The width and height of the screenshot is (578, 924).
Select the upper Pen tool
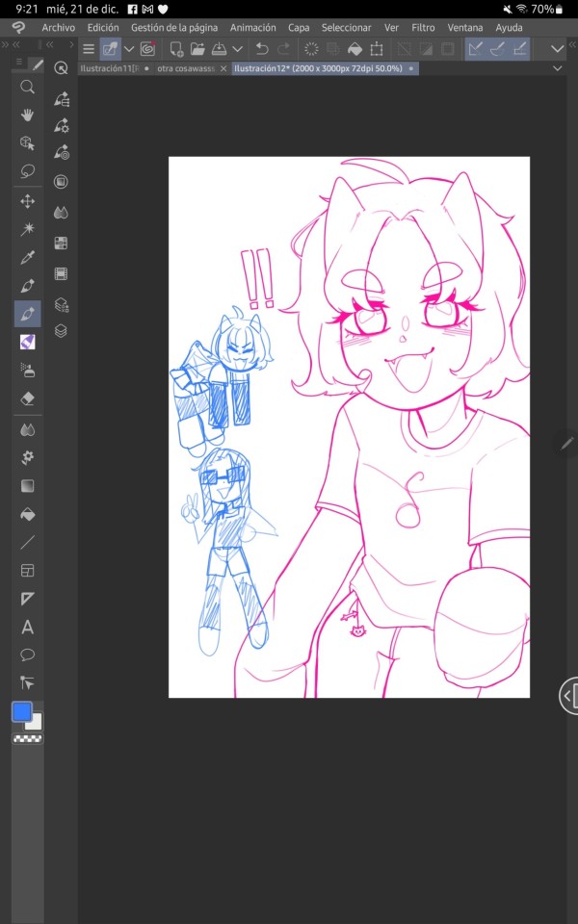coord(27,286)
